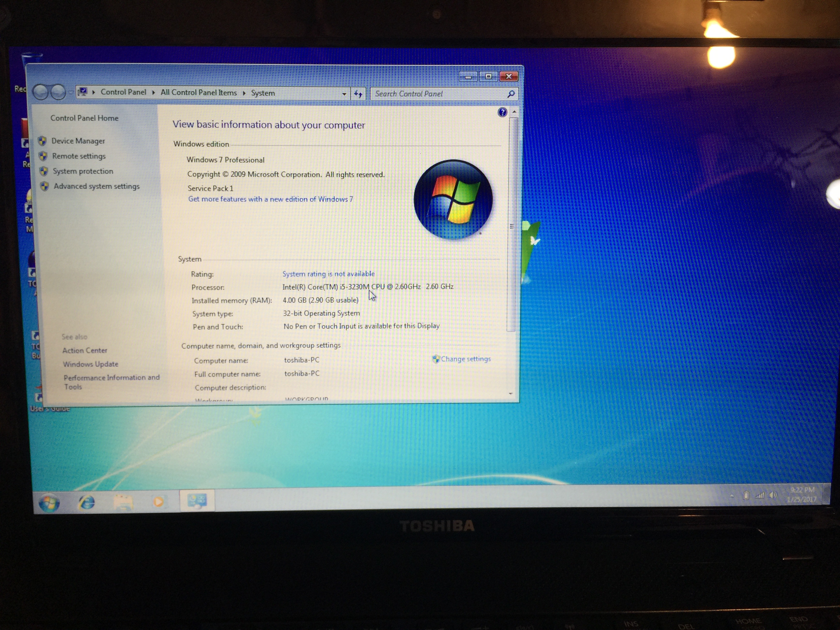Click the shield icon beside System protection
Viewport: 840px width, 630px height.
click(x=44, y=171)
